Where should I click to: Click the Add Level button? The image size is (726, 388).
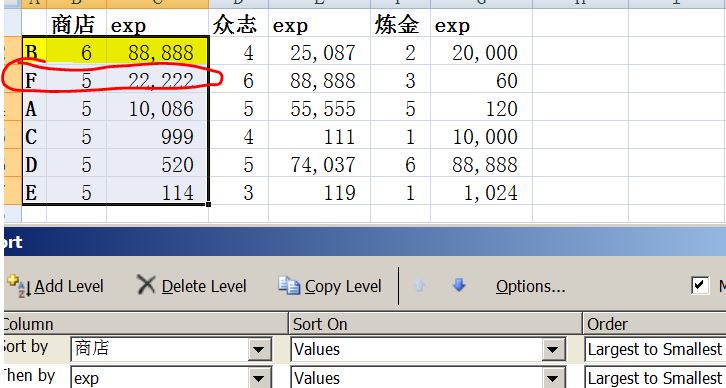[55, 286]
